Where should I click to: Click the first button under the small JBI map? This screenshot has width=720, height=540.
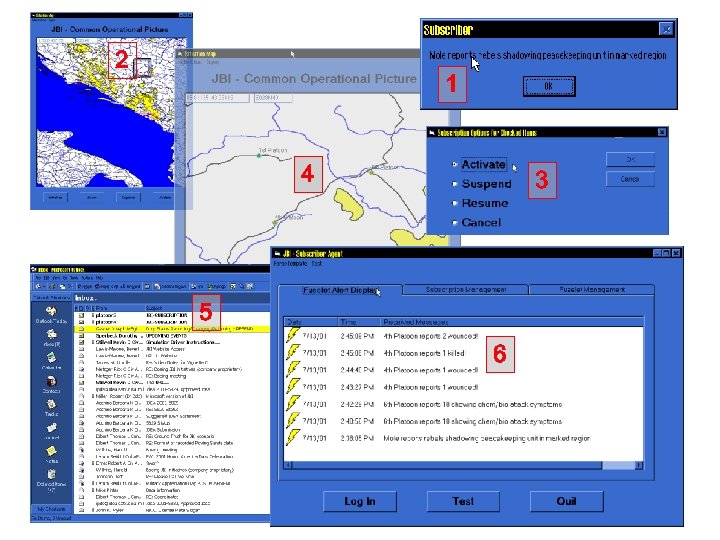(55, 197)
